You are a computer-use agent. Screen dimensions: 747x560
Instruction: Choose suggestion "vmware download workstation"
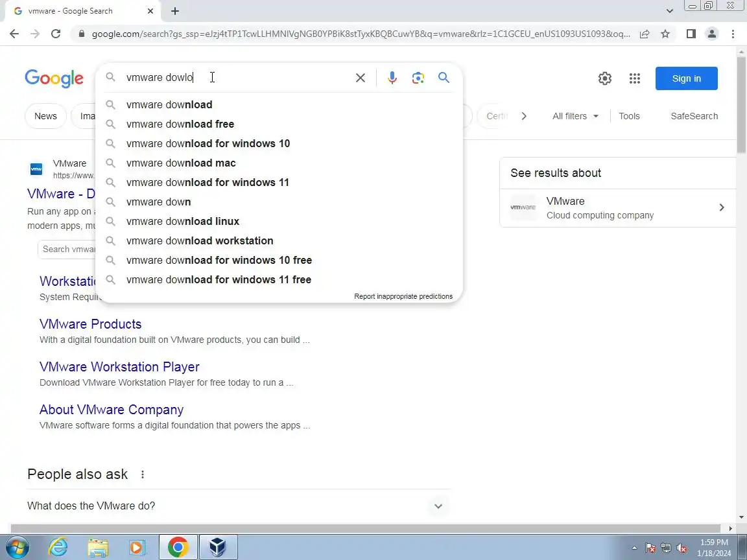279,241
